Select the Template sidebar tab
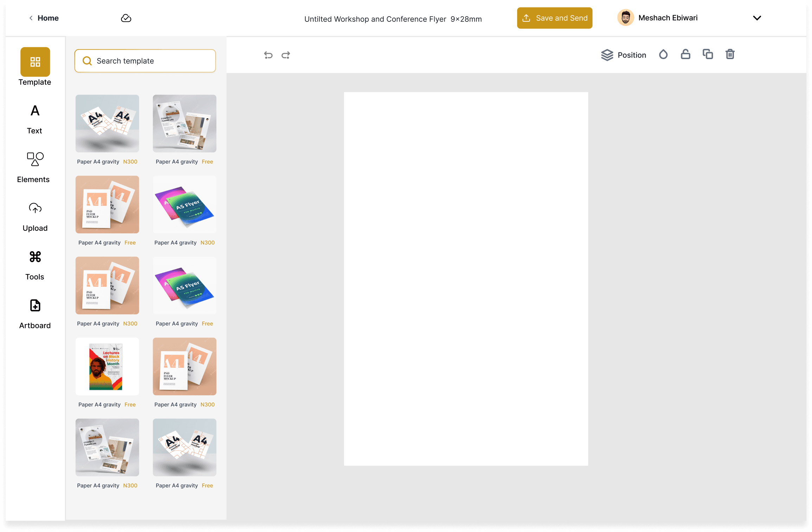Image resolution: width=812 pixels, height=532 pixels. (35, 66)
